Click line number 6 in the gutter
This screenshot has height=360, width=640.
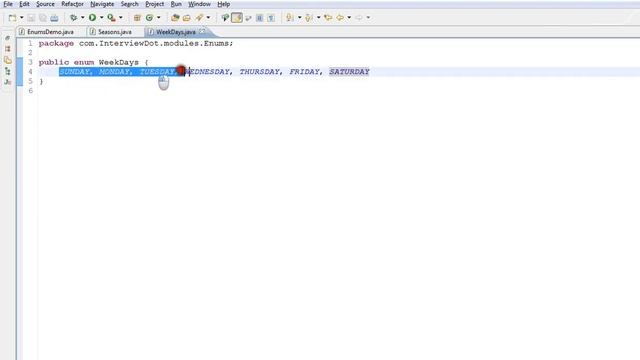(31, 91)
